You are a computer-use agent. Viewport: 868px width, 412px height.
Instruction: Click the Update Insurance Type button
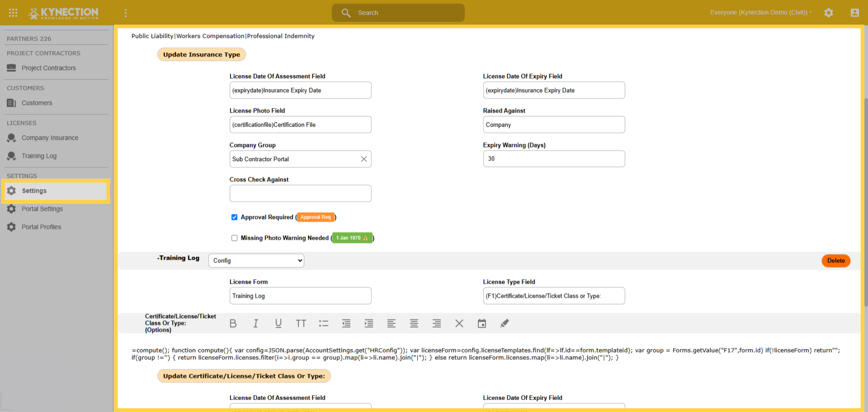click(201, 55)
